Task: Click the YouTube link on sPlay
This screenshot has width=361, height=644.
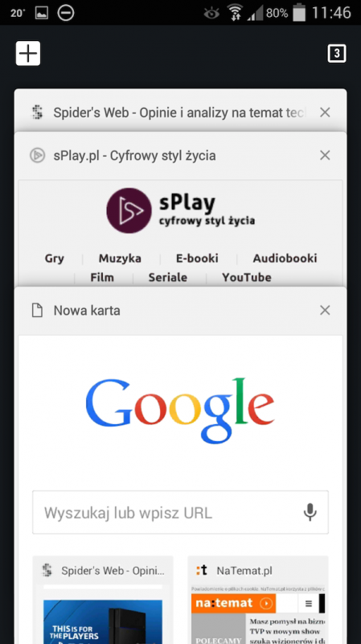Action: [x=247, y=277]
